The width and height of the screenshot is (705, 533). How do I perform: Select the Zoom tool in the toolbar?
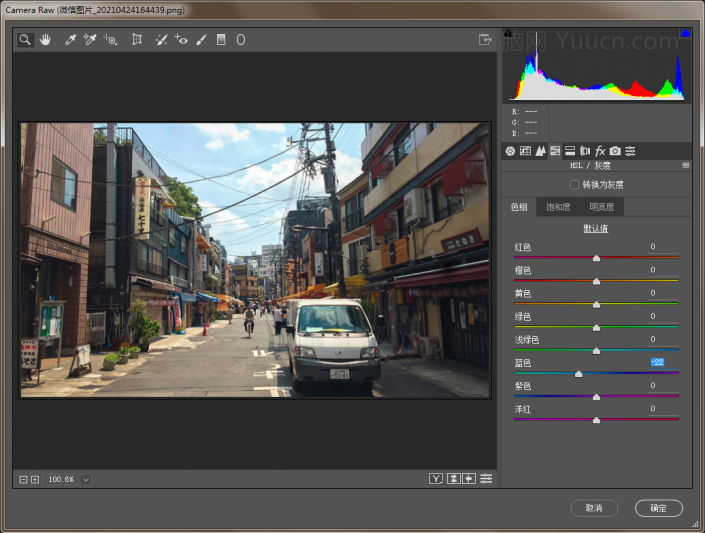(25, 40)
